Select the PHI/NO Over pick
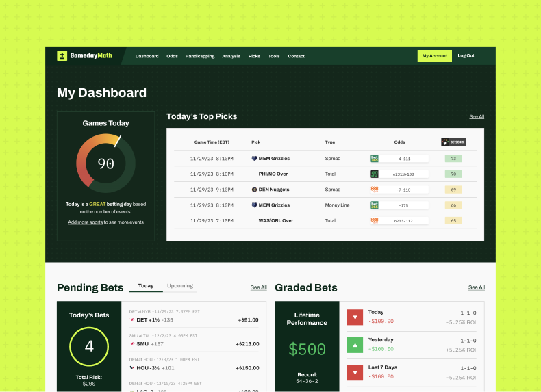This screenshot has width=541, height=392. [273, 174]
